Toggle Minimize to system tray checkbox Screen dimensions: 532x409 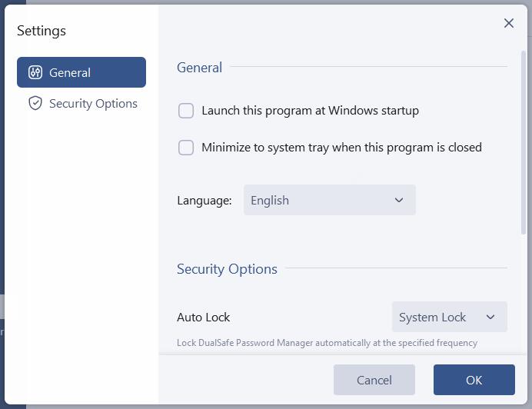click(186, 148)
